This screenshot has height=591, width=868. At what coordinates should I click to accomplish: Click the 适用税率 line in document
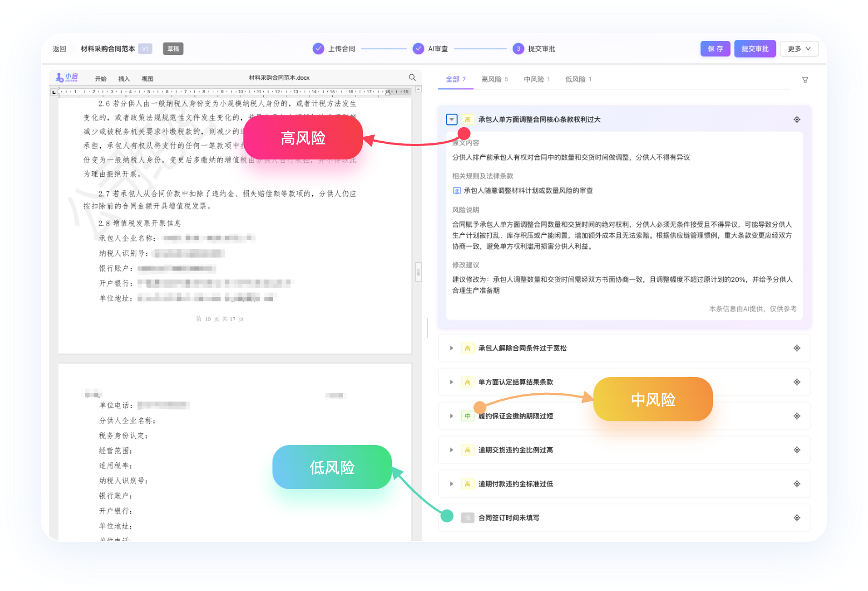coord(116,466)
